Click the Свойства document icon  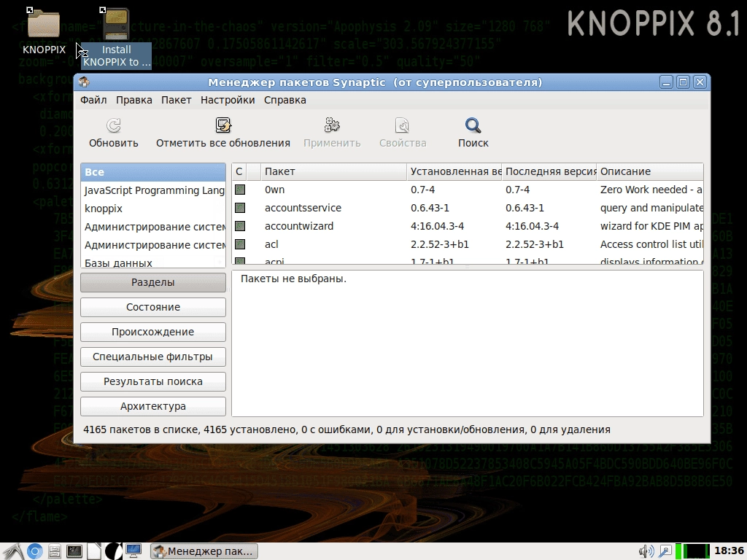402,125
